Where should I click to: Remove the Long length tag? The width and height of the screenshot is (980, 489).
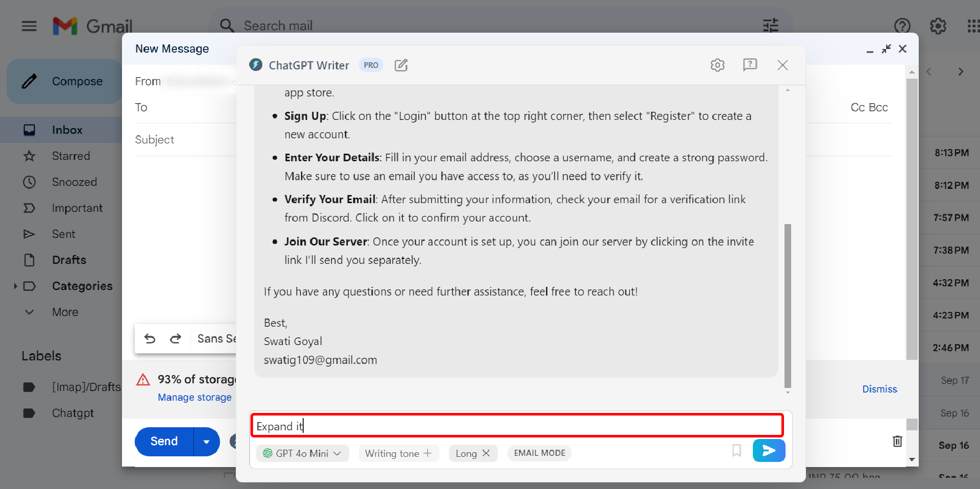point(486,453)
